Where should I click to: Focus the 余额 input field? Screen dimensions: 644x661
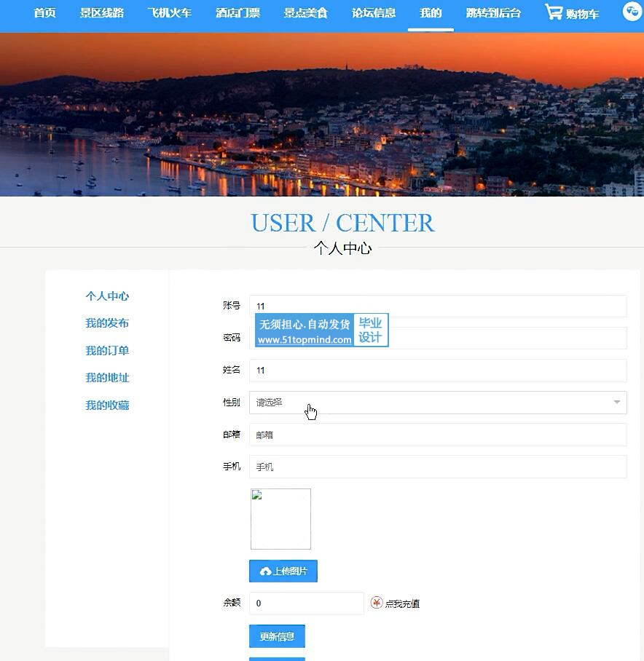[306, 603]
